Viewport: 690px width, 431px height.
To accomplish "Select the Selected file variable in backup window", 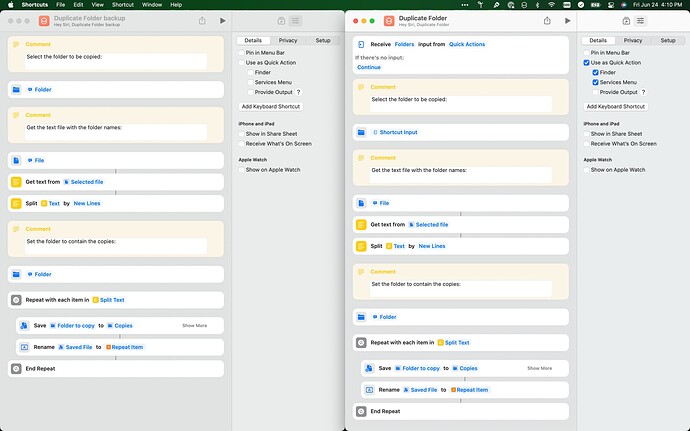I will (84, 182).
